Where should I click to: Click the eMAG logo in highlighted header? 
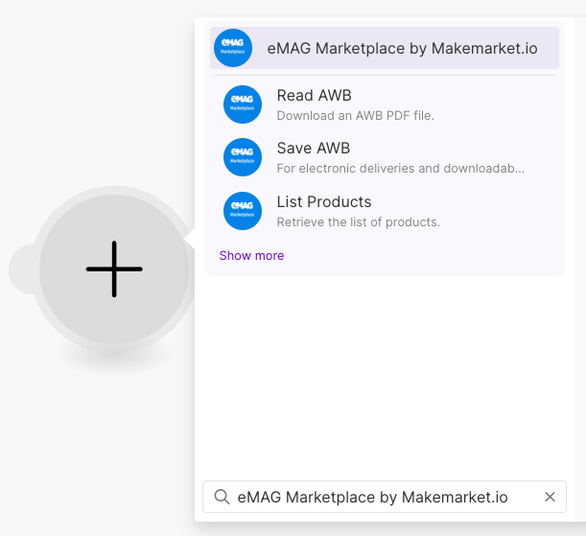233,48
